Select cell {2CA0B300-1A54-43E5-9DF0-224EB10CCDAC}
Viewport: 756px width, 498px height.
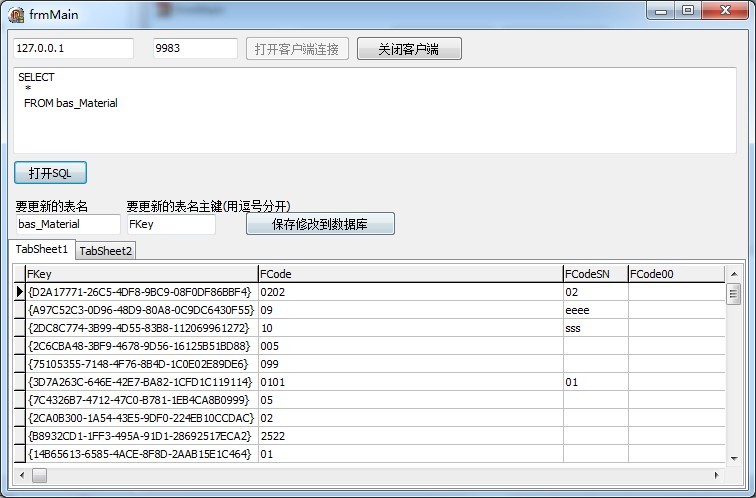(x=142, y=418)
